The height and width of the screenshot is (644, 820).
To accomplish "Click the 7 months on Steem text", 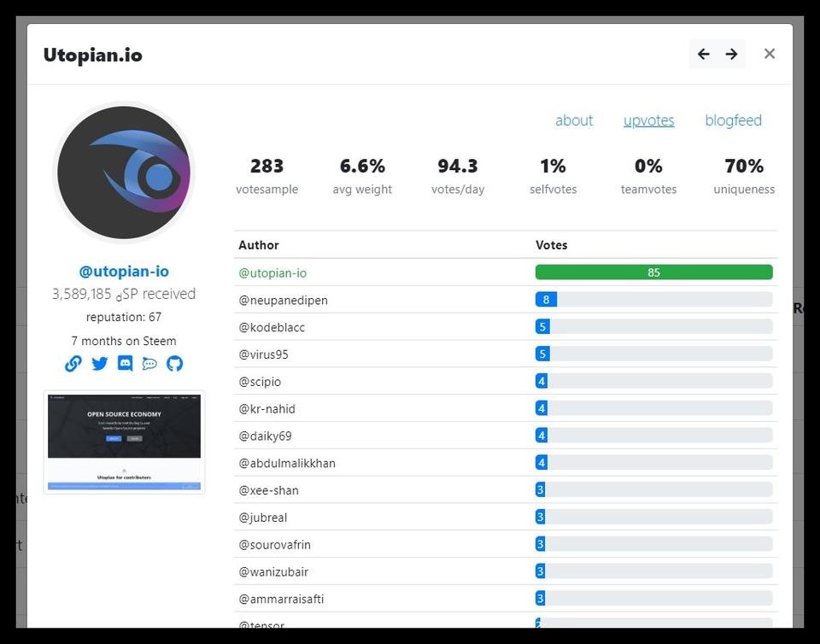I will point(124,341).
